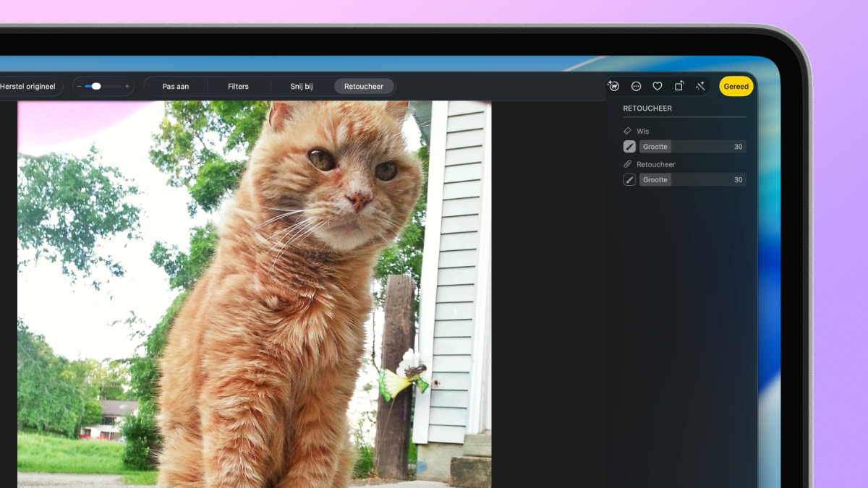Viewport: 868px width, 488px height.
Task: Select the Snij bij tab
Action: pos(302,86)
